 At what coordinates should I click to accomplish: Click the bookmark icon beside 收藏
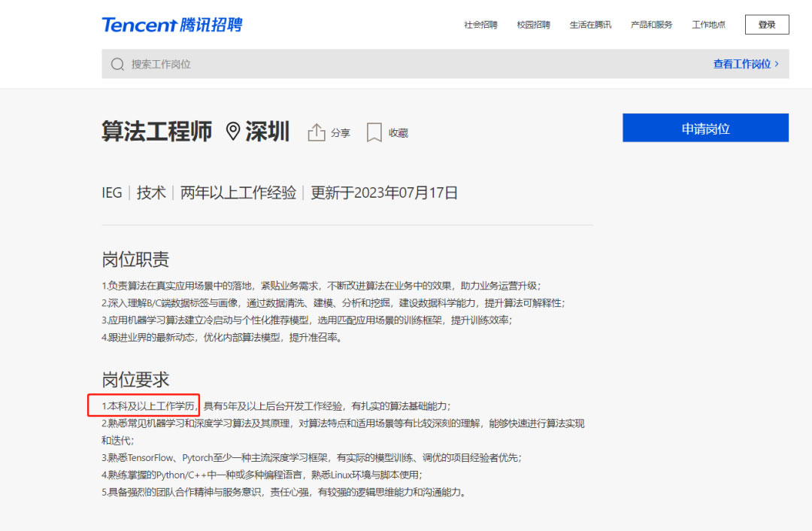click(374, 132)
